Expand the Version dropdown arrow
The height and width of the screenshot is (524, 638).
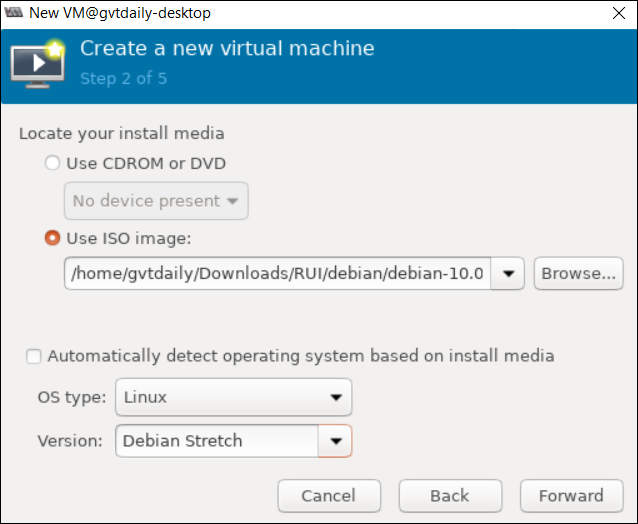click(x=335, y=441)
